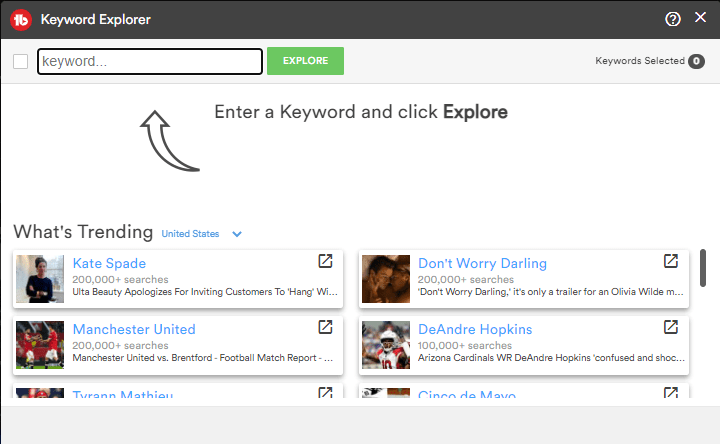The width and height of the screenshot is (720, 444).
Task: Open the Manchester United trending link
Action: click(134, 329)
